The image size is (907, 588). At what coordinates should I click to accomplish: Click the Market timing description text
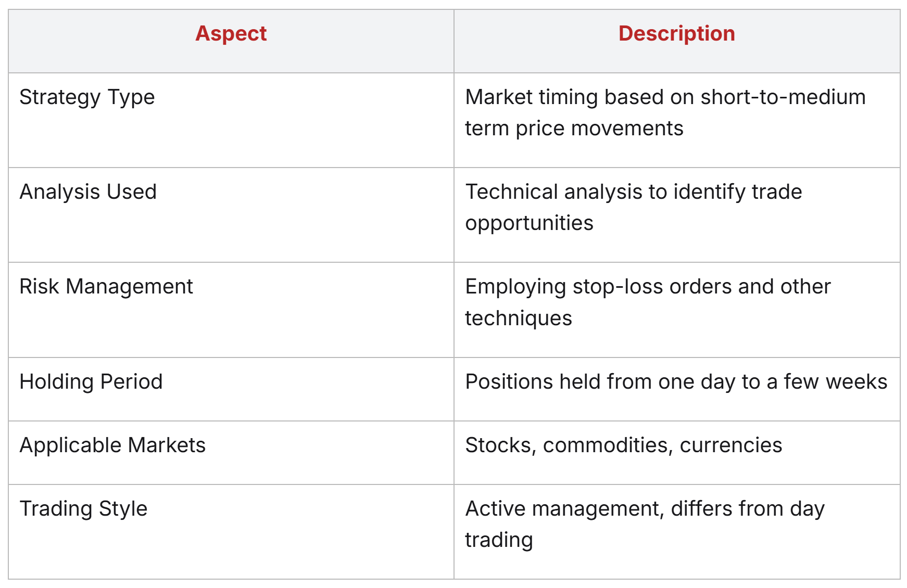(x=665, y=112)
